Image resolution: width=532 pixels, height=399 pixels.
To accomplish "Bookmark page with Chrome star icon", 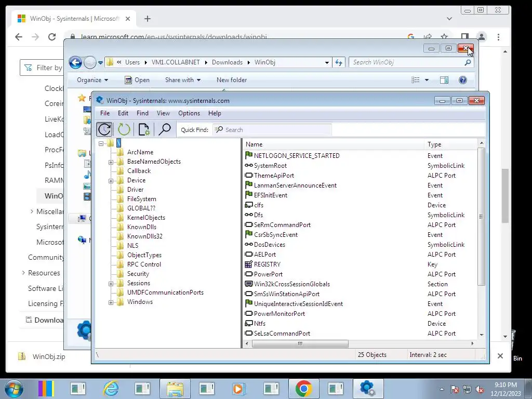I will pyautogui.click(x=444, y=37).
